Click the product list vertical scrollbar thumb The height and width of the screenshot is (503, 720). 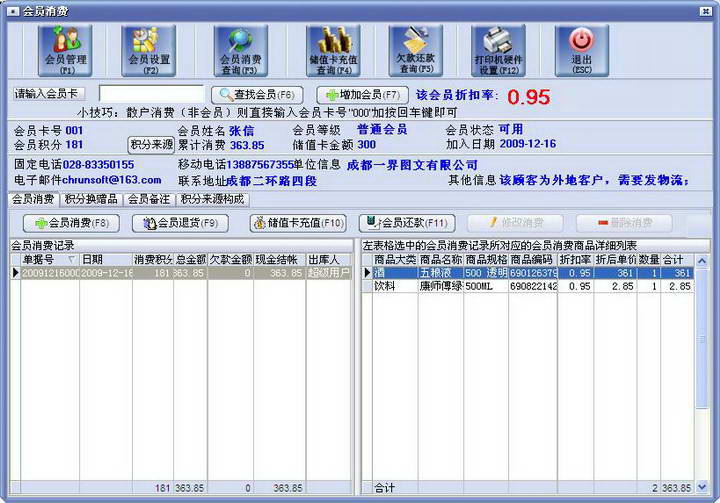tap(702, 338)
